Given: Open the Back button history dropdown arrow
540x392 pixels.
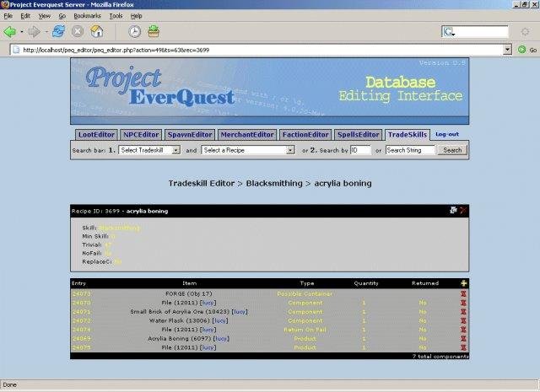Looking at the screenshot, I should pyautogui.click(x=21, y=32).
